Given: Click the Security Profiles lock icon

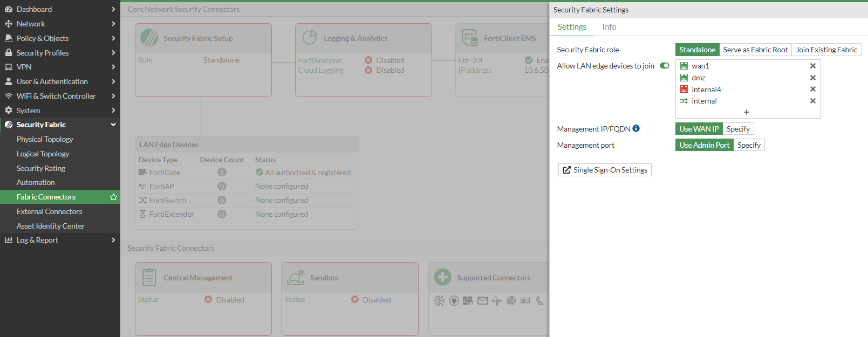Looking at the screenshot, I should (9, 53).
